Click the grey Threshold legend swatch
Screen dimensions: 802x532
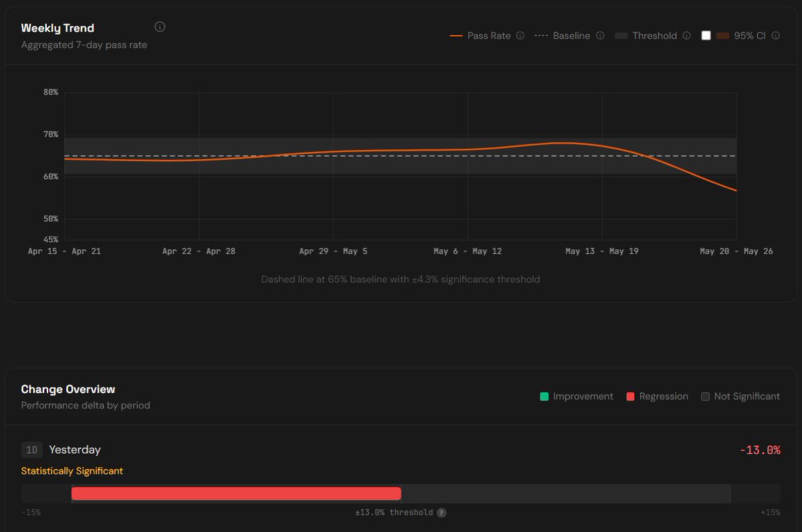point(621,36)
